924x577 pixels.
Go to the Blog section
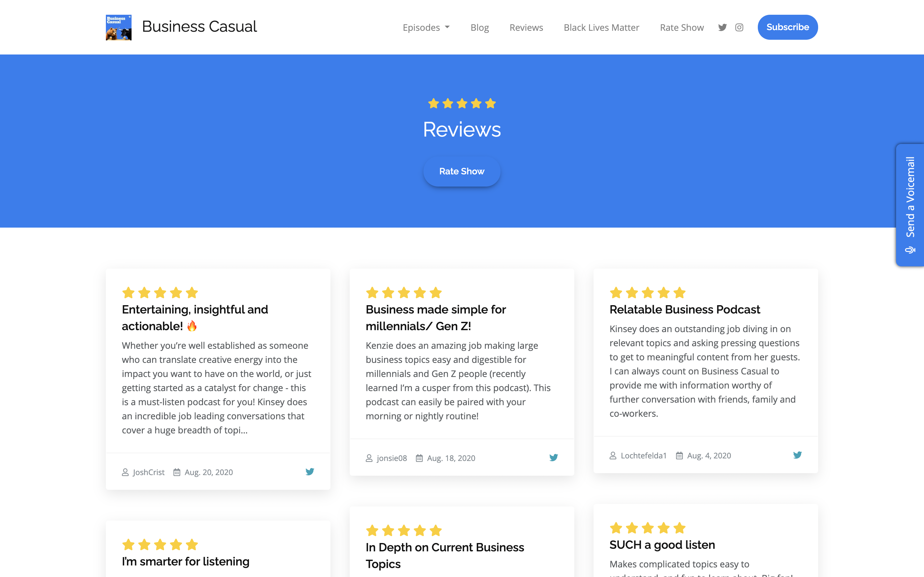pos(480,27)
